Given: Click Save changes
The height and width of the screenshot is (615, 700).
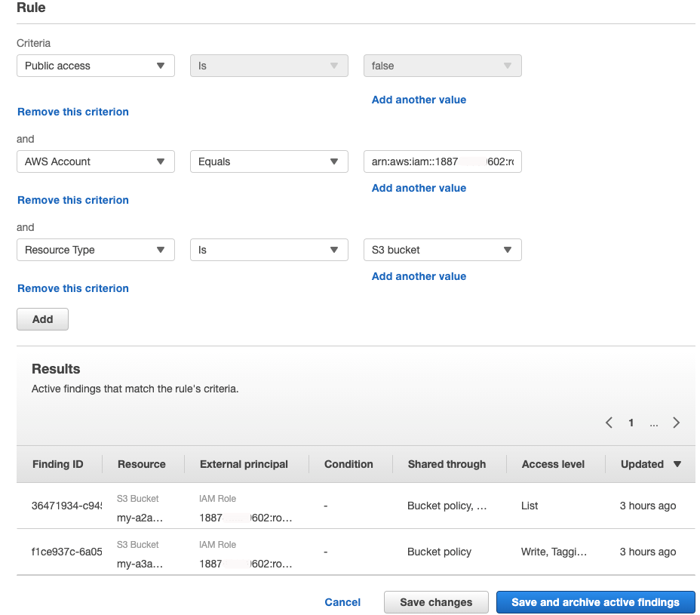Looking at the screenshot, I should coord(436,602).
